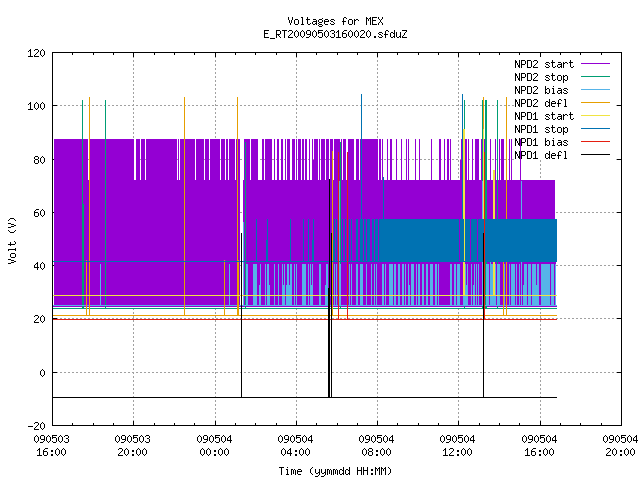Click the y-axis tick value 120

[x=36, y=53]
